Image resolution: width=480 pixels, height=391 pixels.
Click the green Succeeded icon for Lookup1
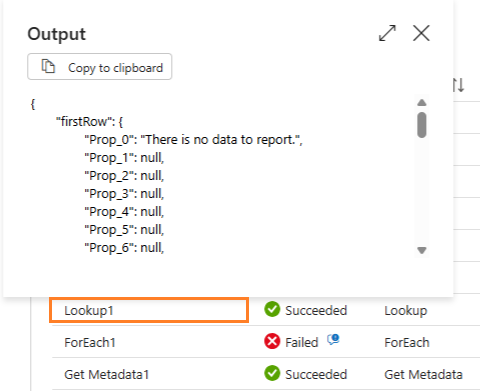point(272,309)
